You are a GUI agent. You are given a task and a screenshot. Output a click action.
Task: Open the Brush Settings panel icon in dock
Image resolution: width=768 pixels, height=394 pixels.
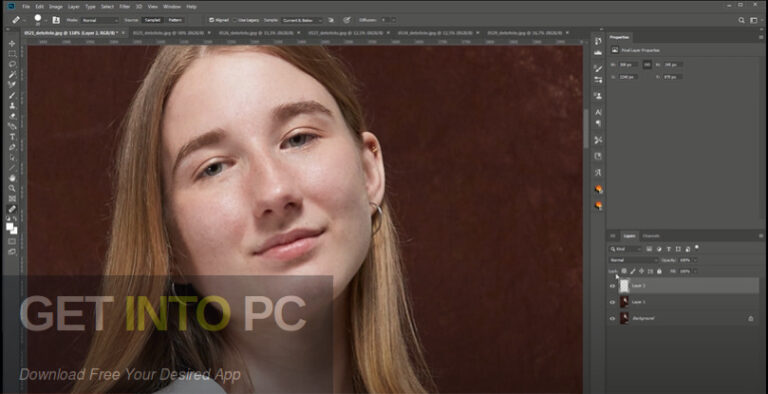598,68
